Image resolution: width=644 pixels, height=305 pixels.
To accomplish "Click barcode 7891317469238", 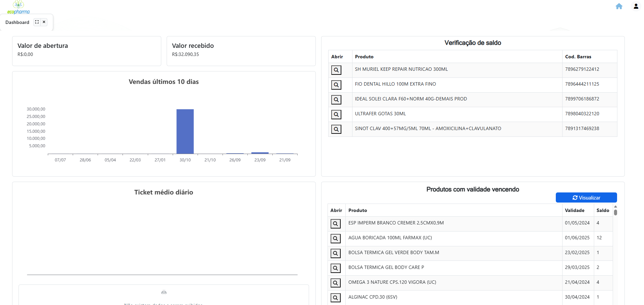I will pos(582,128).
